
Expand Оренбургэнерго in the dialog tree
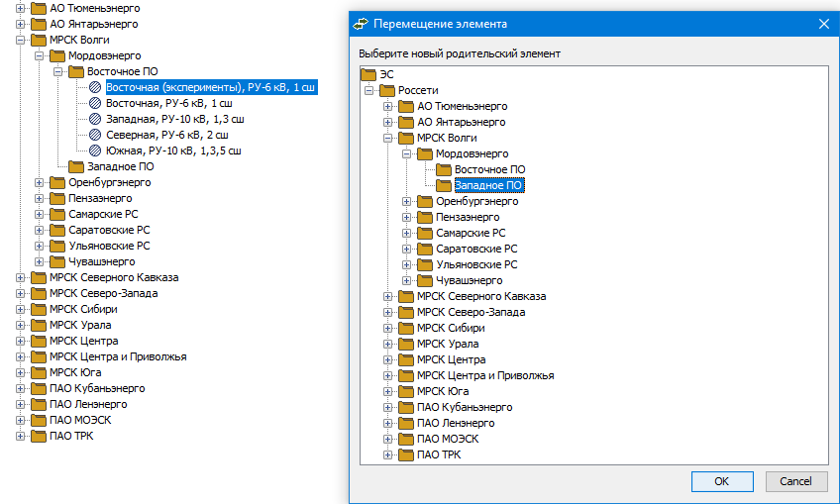pos(406,201)
